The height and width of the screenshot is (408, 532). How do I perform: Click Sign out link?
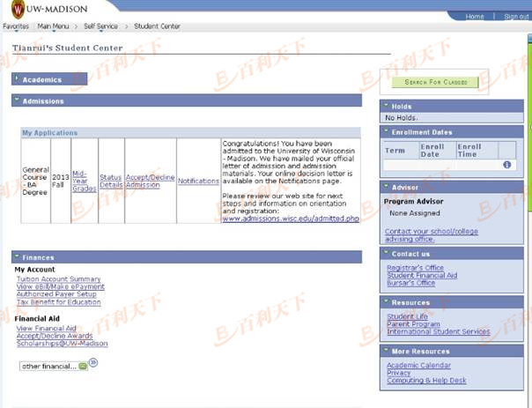(516, 16)
